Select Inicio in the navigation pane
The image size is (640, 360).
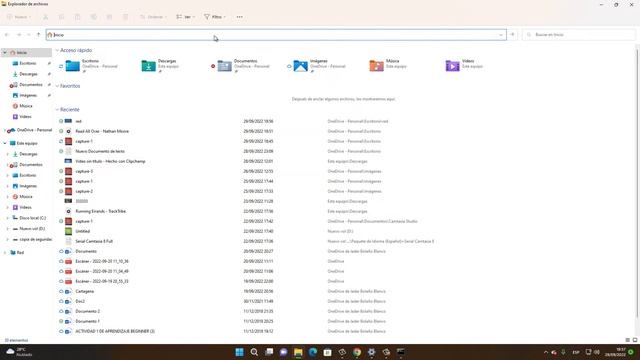pos(27,53)
